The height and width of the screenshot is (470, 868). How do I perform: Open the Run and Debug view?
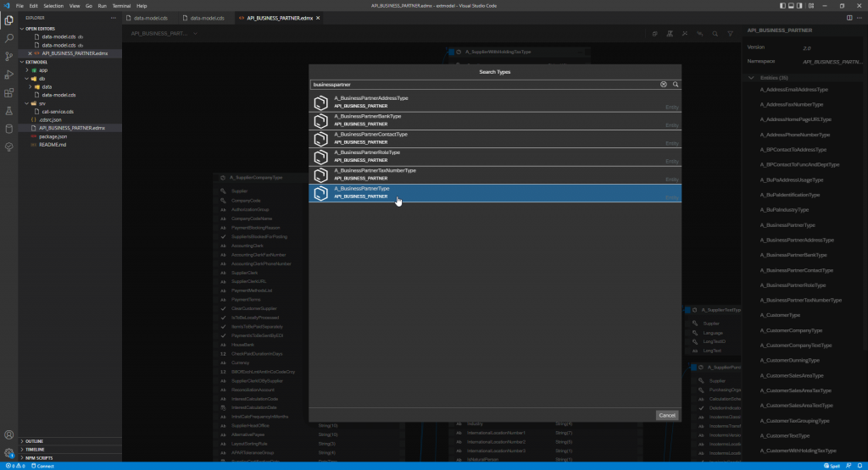pos(8,75)
